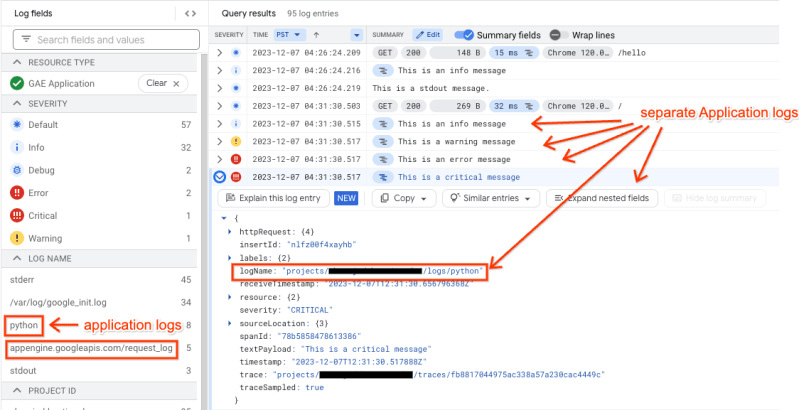The width and height of the screenshot is (799, 410).
Task: Filter by stderr log name
Action: 22,279
